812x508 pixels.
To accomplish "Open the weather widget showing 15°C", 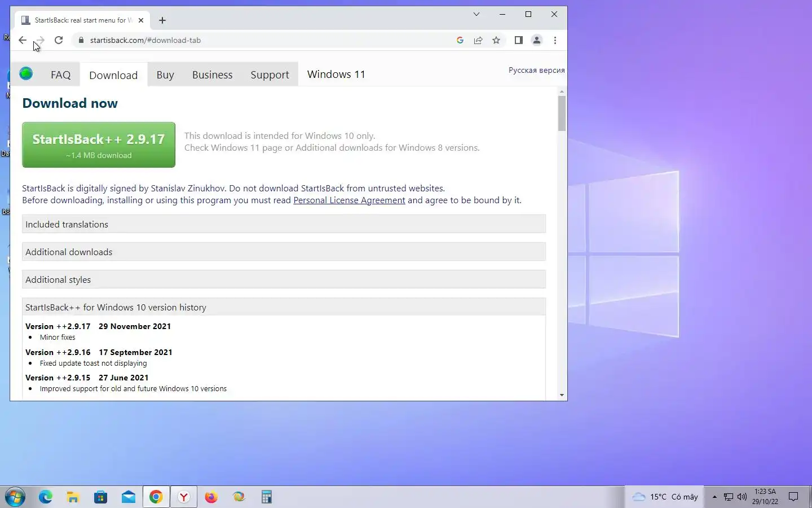I will [665, 497].
